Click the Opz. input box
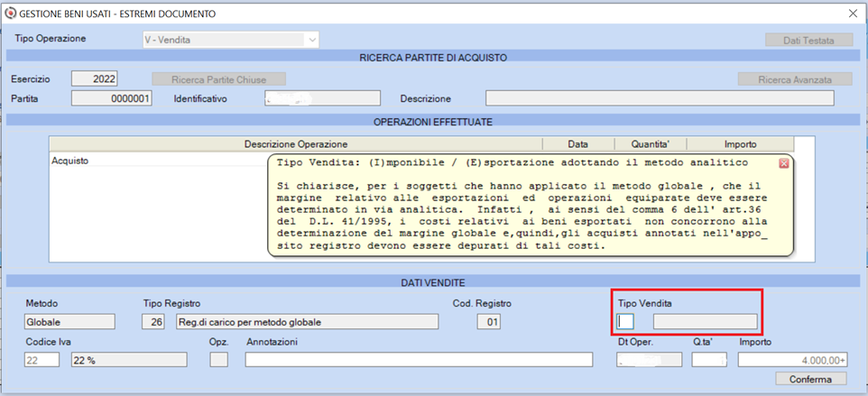 pos(218,360)
